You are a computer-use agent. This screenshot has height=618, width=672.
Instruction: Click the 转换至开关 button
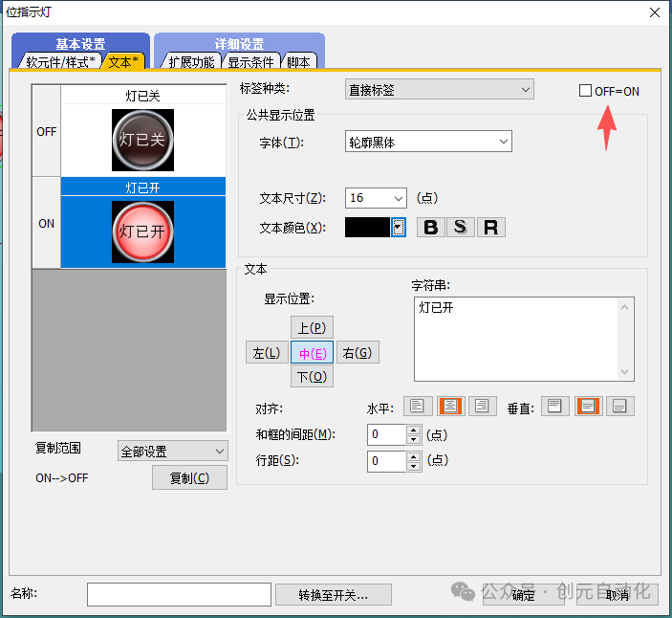(333, 595)
